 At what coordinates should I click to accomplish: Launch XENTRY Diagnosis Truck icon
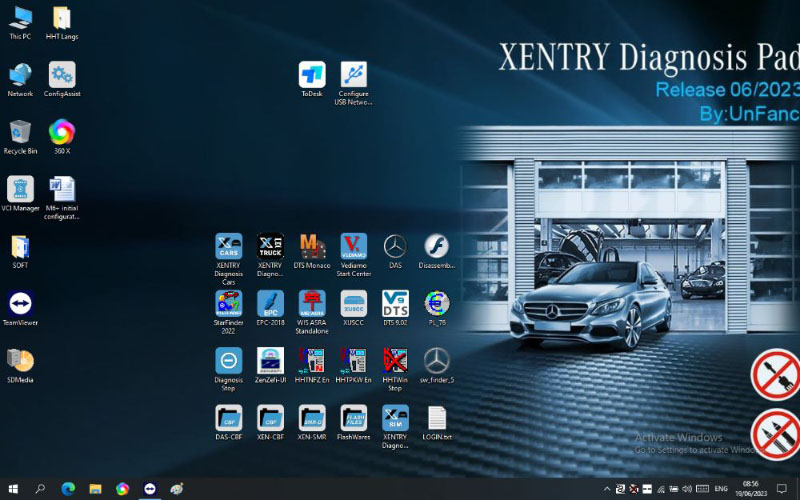(270, 247)
